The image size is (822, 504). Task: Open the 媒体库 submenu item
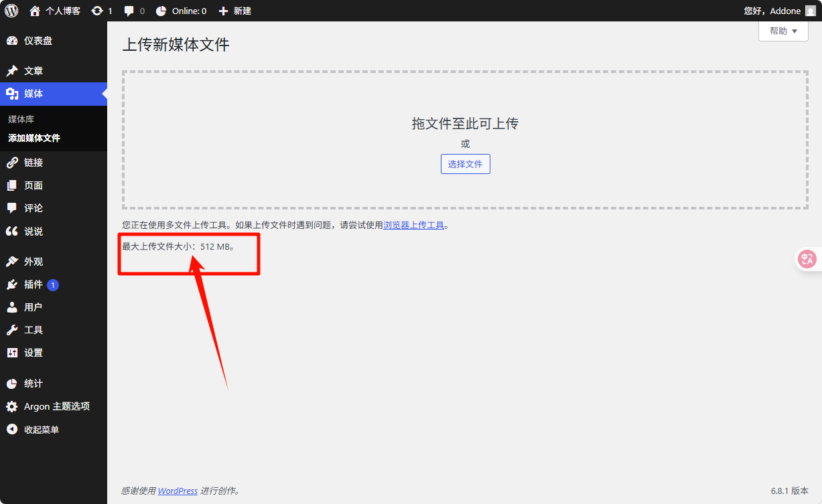point(21,119)
